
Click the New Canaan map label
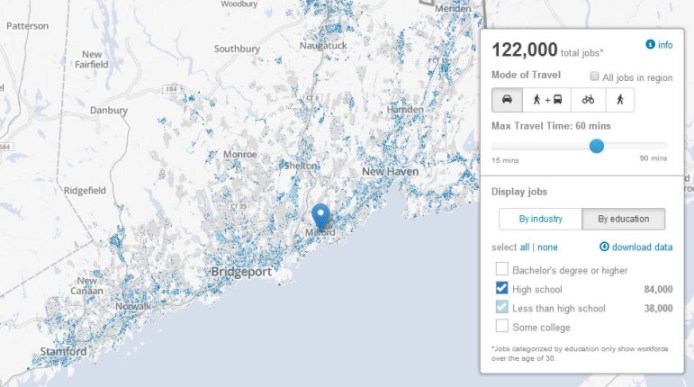point(87,286)
